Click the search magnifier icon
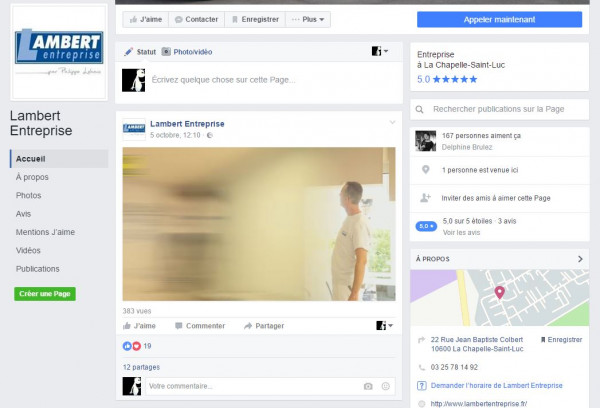 click(419, 109)
